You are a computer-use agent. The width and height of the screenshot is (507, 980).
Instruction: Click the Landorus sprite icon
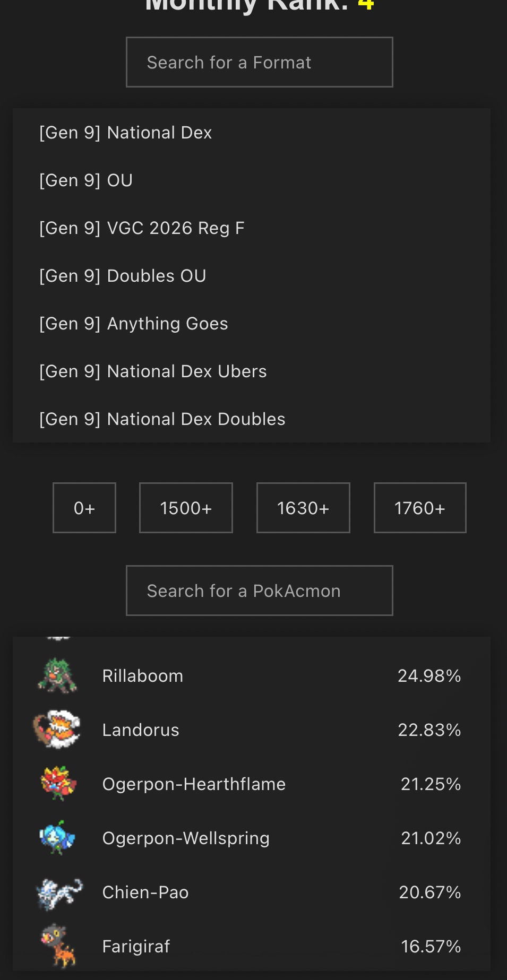tap(57, 730)
